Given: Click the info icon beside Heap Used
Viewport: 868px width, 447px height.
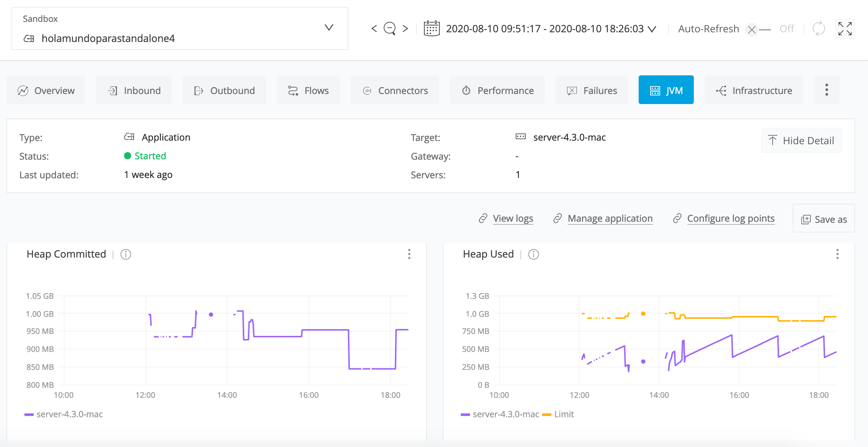Looking at the screenshot, I should coord(533,254).
